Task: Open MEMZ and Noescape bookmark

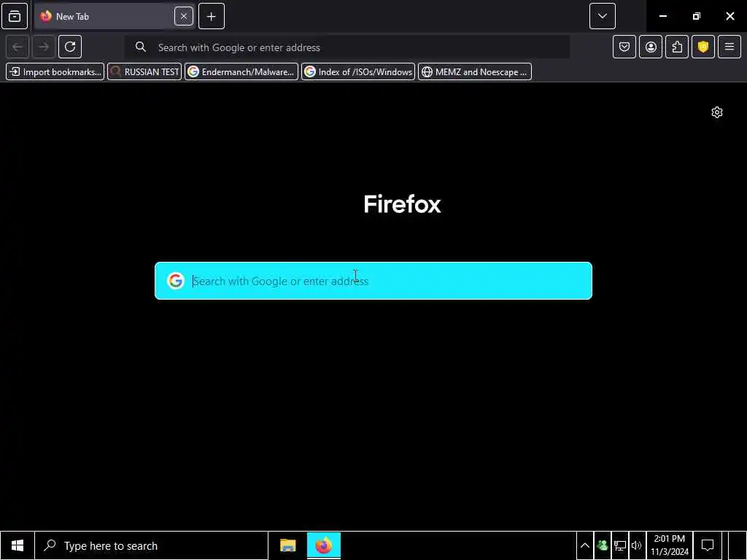Action: point(475,72)
